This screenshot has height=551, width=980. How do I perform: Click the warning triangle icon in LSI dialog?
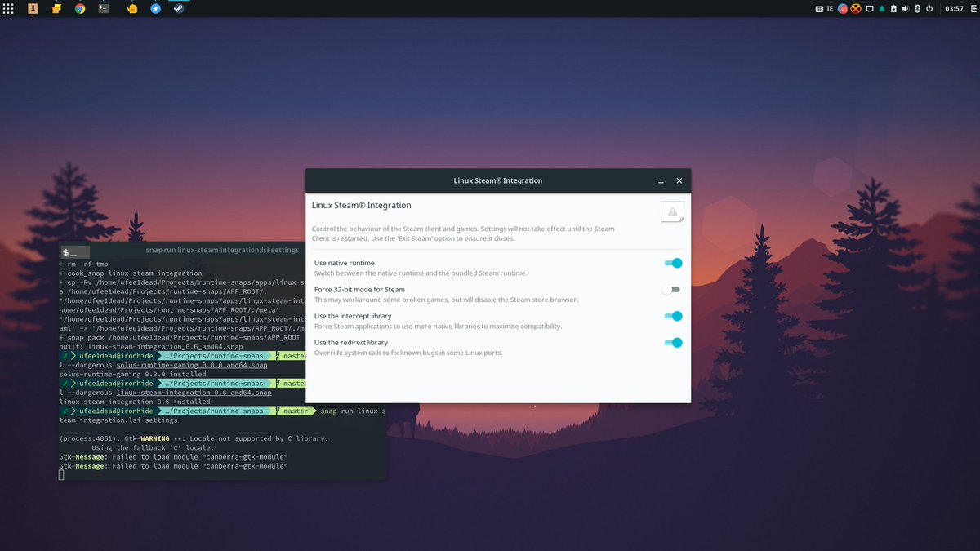672,211
